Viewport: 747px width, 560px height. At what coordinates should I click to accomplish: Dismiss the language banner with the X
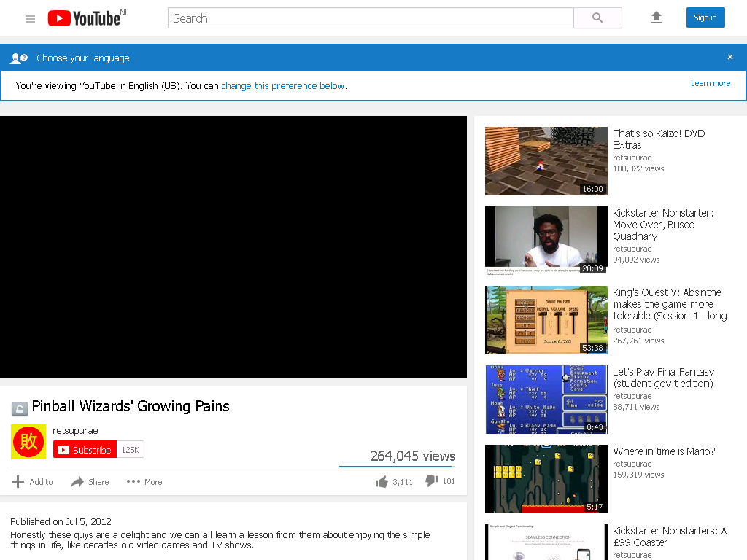click(x=729, y=57)
